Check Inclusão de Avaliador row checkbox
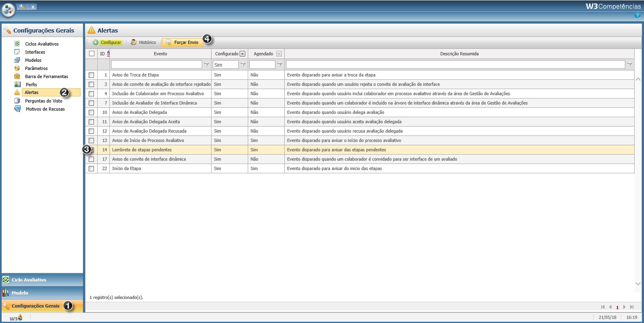Screen dimensions: 644x323 [92, 103]
